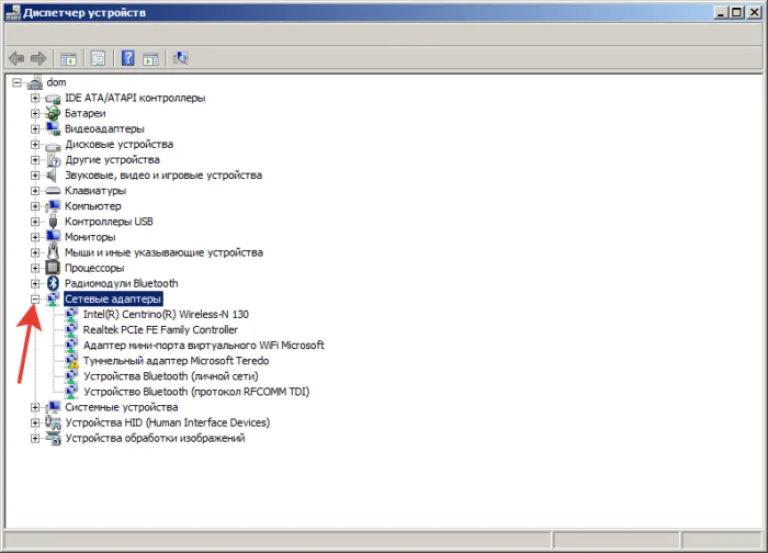Click the Видеоадаптеры display icon
This screenshot has height=553, width=768.
point(53,129)
